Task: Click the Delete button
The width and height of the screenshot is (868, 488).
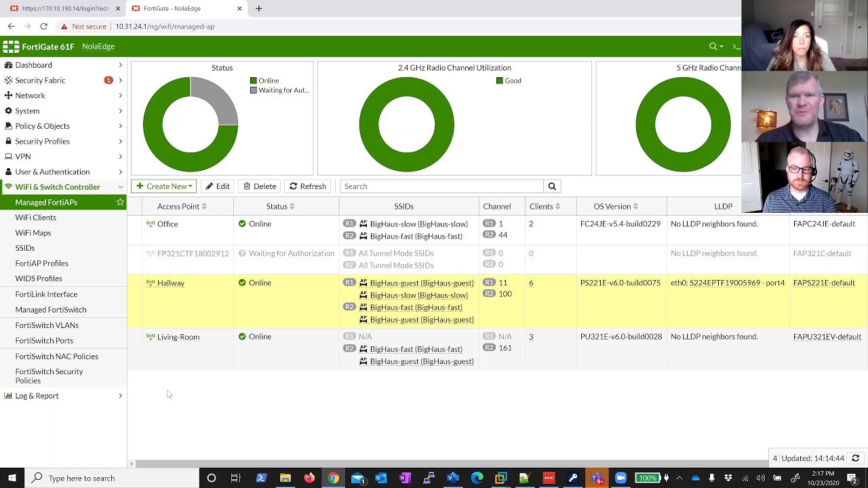Action: tap(260, 186)
